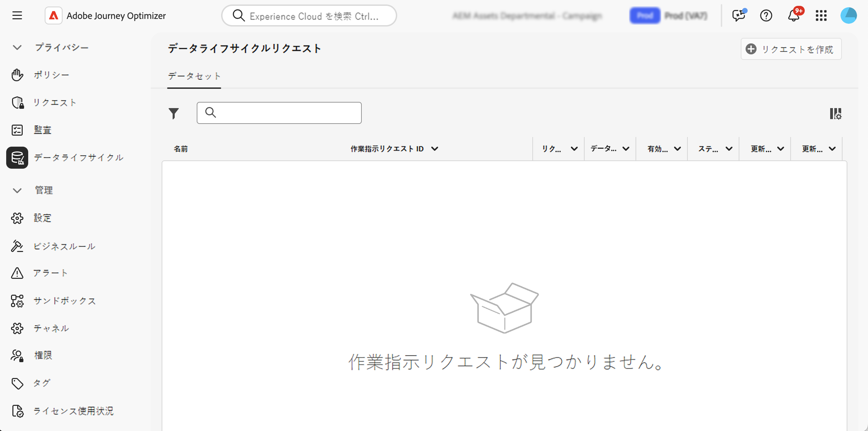Open ライセンス使用状況 link
868x431 pixels.
tap(73, 411)
